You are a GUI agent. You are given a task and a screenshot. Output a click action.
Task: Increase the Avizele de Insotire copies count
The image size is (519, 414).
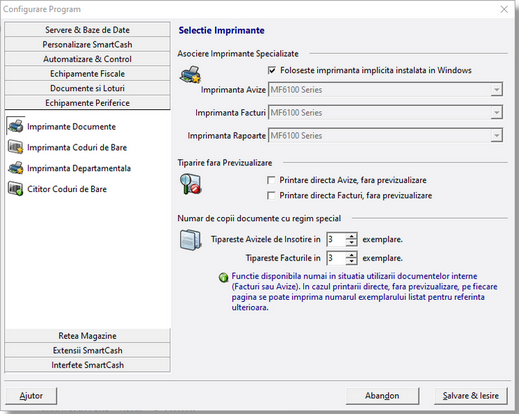click(x=351, y=236)
